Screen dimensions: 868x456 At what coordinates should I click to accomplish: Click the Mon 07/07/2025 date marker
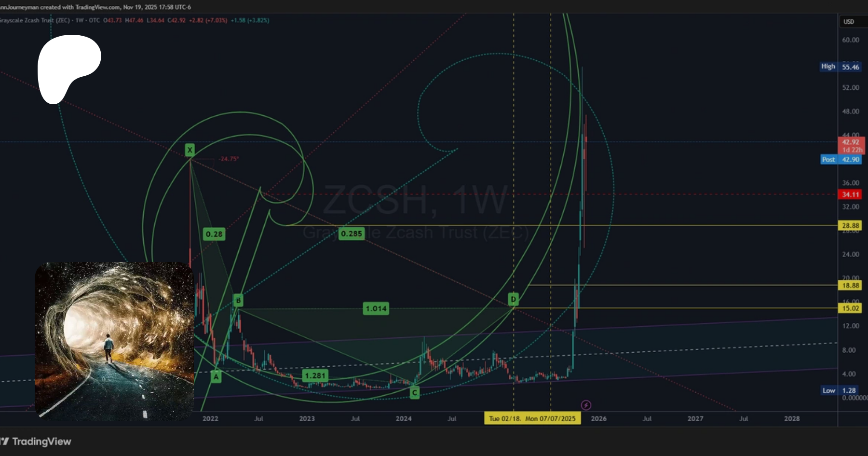[x=551, y=418]
